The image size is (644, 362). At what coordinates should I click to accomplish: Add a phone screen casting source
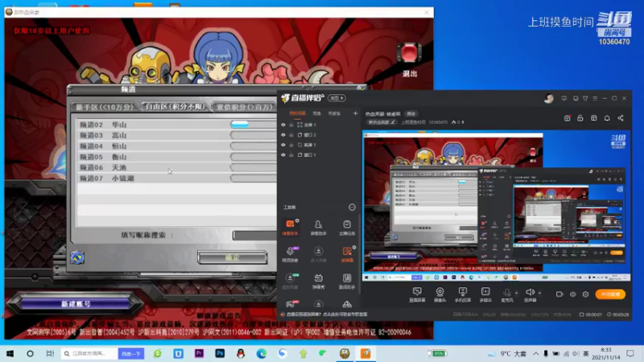click(462, 294)
